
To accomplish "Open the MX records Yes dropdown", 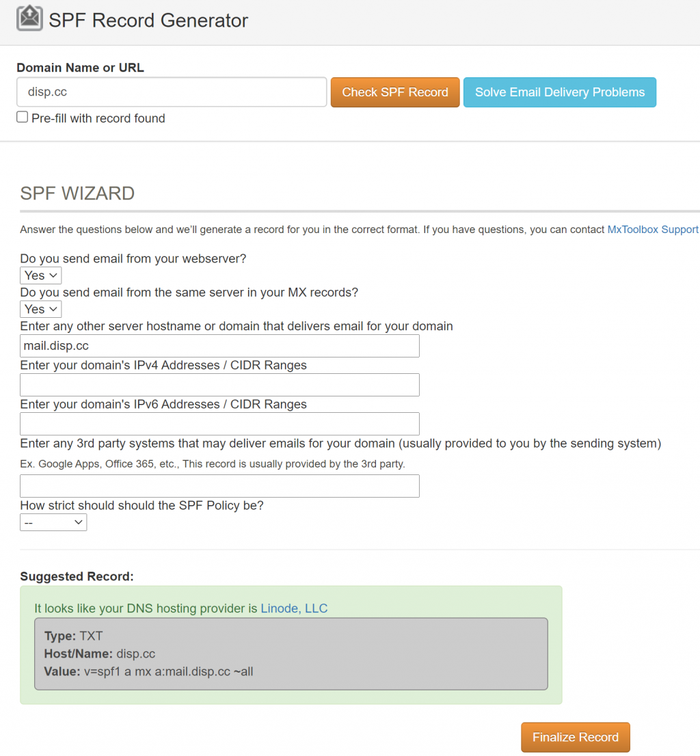I will pyautogui.click(x=41, y=309).
